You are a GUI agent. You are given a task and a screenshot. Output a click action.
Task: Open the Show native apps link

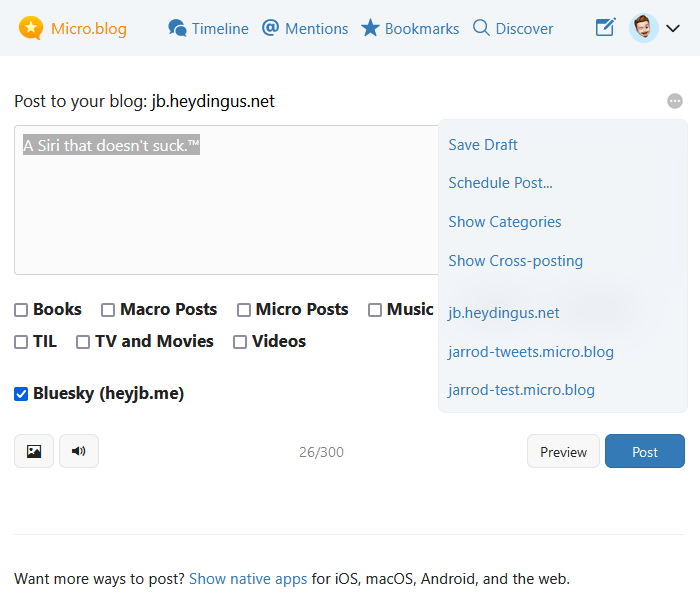click(x=248, y=578)
